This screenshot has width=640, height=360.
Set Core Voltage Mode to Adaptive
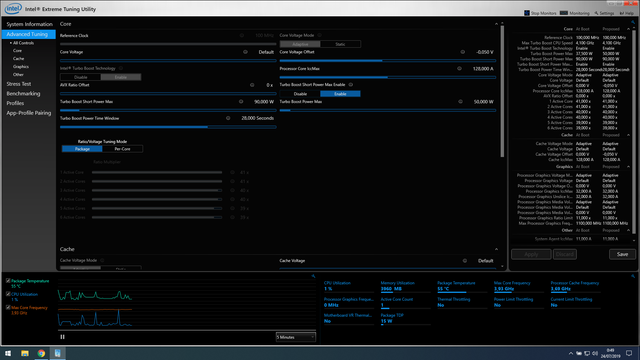coord(300,44)
